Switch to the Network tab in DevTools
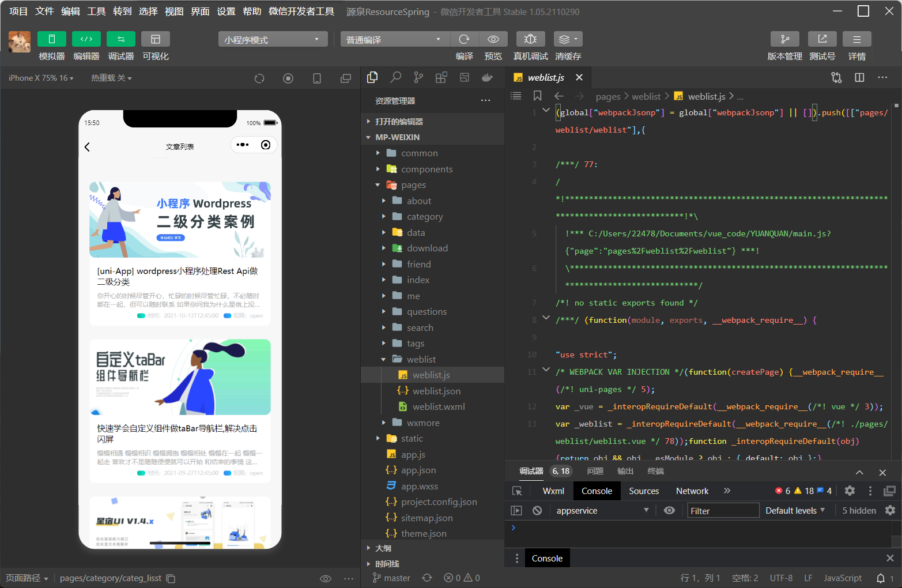Viewport: 902px width, 588px height. pos(692,491)
